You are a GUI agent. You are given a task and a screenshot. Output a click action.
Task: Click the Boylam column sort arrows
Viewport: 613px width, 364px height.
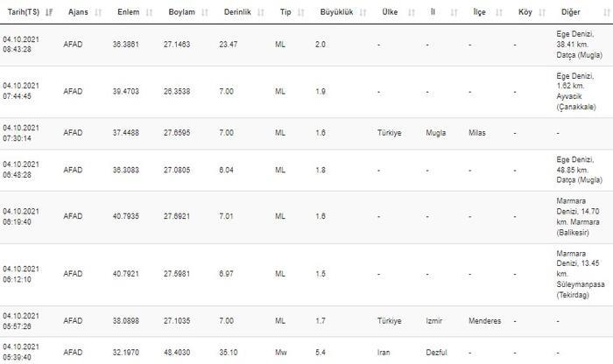[x=205, y=12]
